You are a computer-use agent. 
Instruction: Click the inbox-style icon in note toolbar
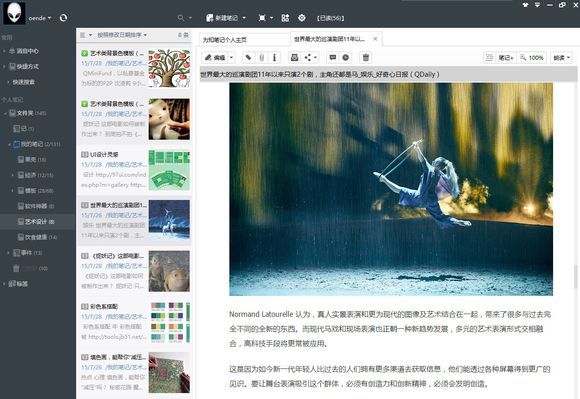[294, 57]
